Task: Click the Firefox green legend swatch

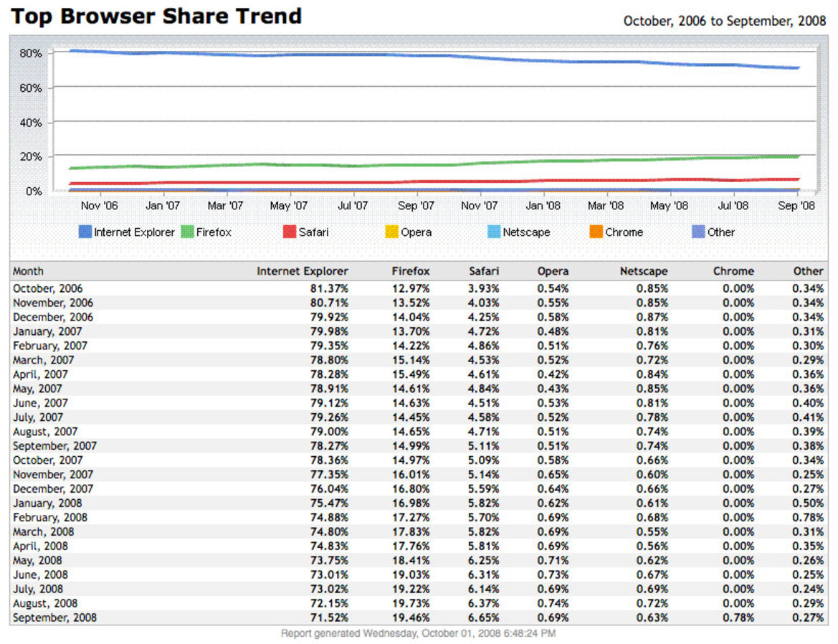Action: (187, 232)
